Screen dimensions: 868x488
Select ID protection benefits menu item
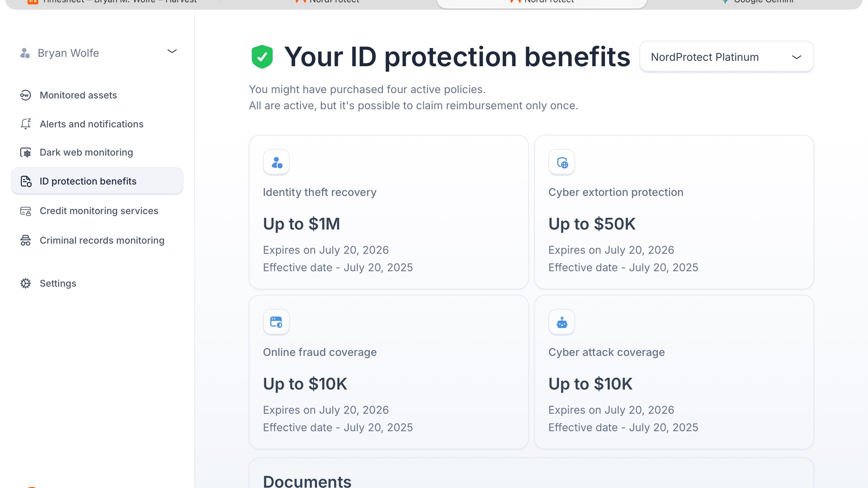pos(97,181)
